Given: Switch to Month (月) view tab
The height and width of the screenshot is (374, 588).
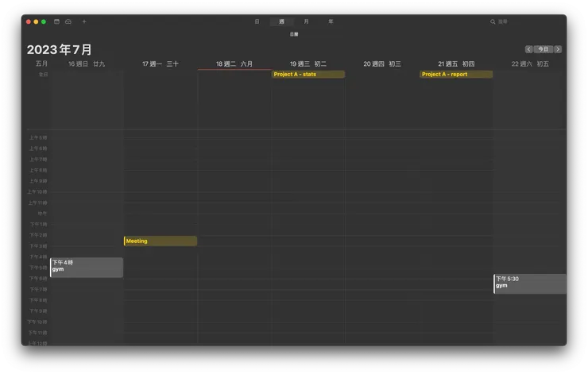Looking at the screenshot, I should click(307, 21).
